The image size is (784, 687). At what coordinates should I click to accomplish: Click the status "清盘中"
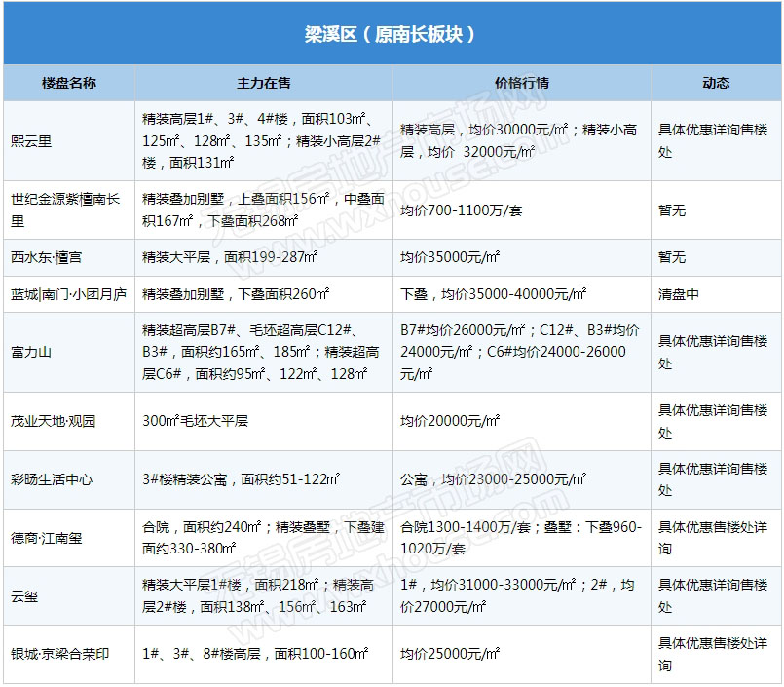679,294
